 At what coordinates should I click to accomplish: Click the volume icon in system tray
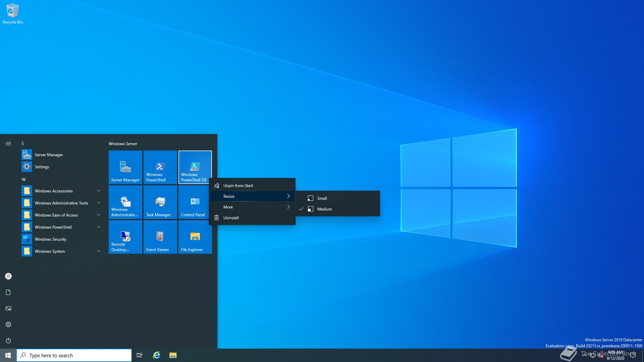(600, 356)
